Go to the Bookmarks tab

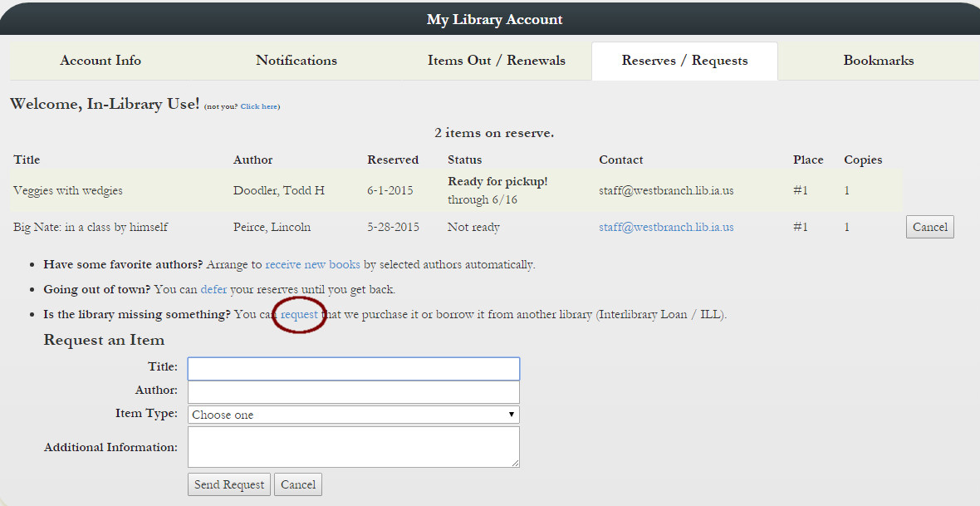(879, 61)
